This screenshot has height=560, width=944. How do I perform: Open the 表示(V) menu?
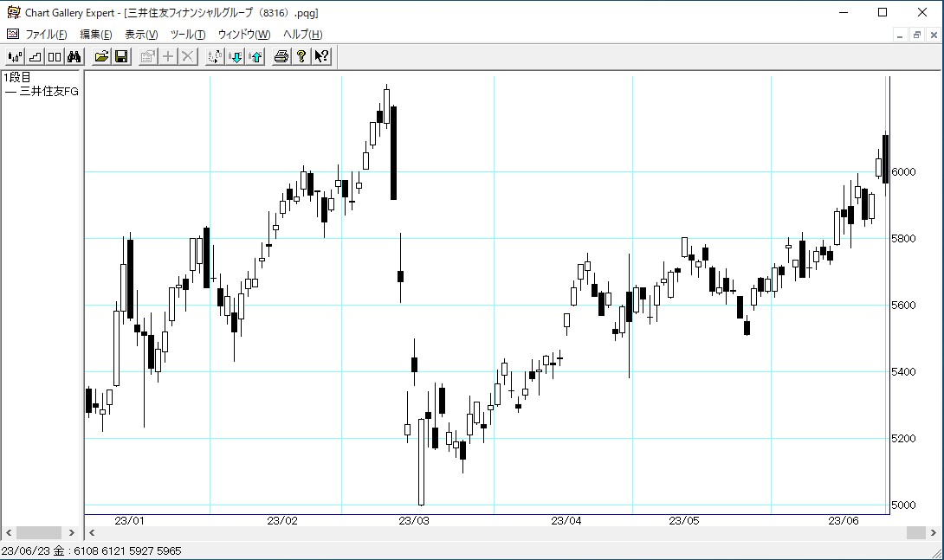tap(141, 35)
